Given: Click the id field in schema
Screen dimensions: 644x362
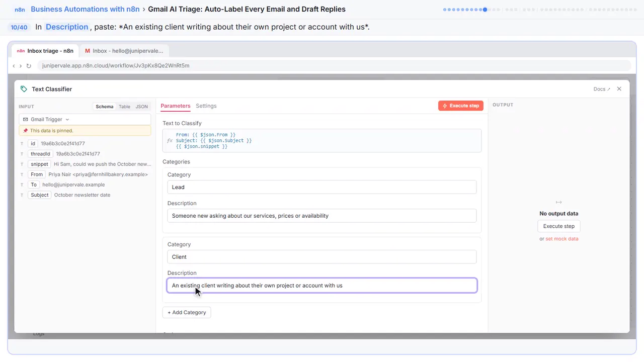Looking at the screenshot, I should 33,144.
